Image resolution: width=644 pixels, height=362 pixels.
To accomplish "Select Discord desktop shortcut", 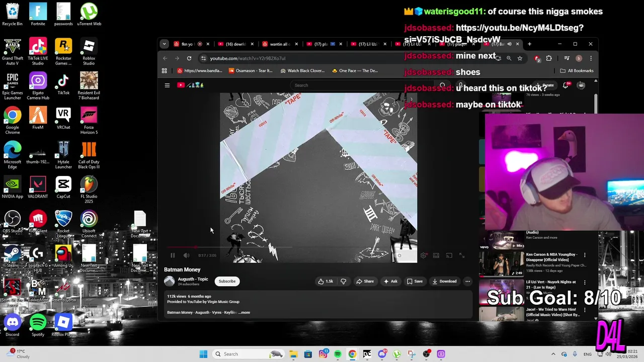I will (13, 325).
